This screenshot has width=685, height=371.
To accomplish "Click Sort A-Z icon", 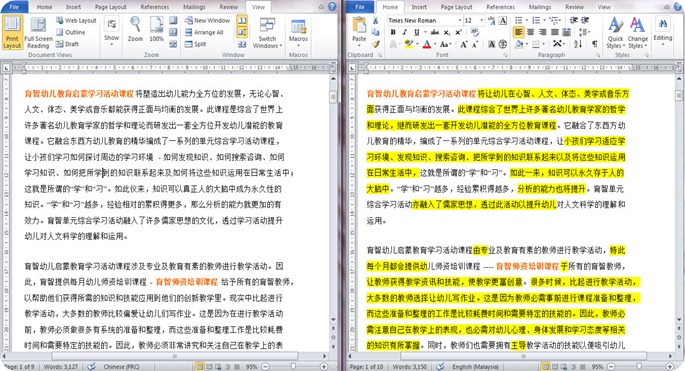I will click(578, 44).
